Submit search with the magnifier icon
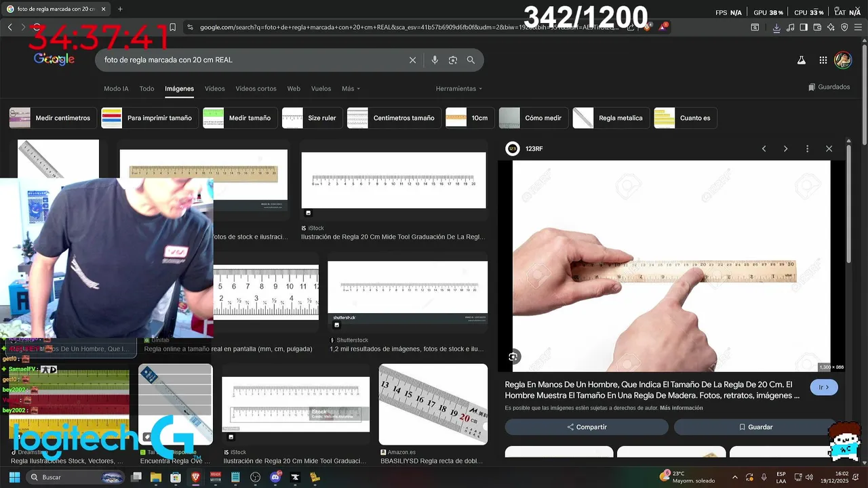This screenshot has width=868, height=488. coord(471,60)
